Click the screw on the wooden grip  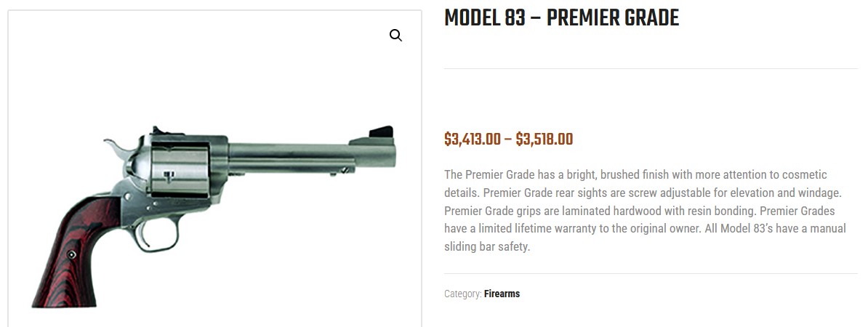click(x=71, y=254)
